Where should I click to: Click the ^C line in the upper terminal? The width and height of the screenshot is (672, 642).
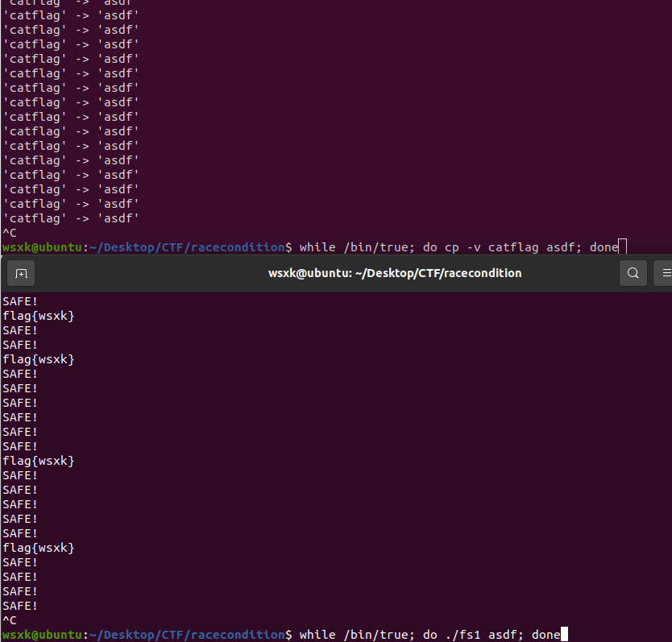[10, 233]
